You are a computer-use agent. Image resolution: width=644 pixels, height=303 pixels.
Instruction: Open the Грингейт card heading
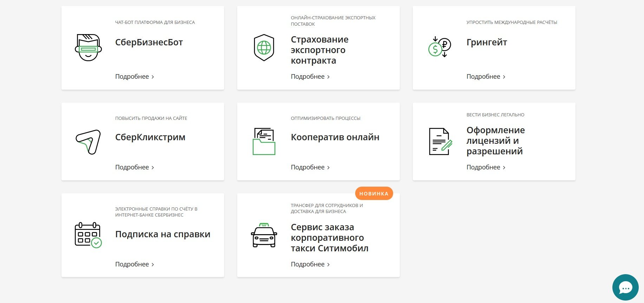pos(487,42)
